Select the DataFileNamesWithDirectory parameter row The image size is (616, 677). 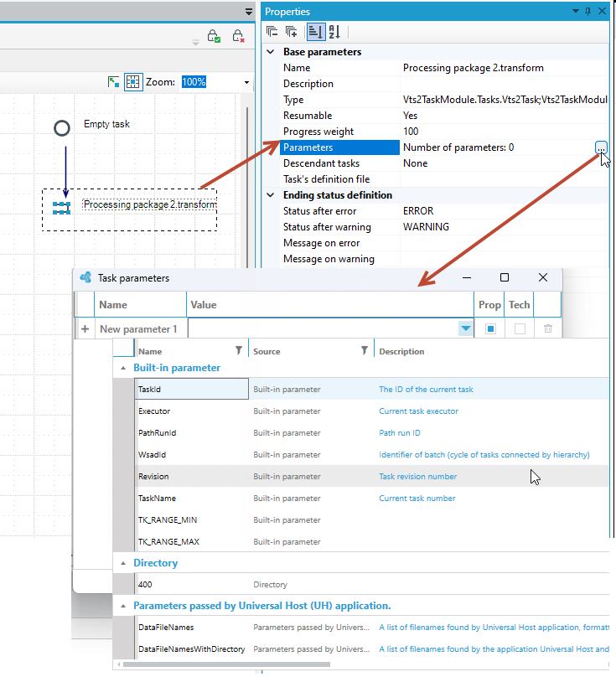372,649
